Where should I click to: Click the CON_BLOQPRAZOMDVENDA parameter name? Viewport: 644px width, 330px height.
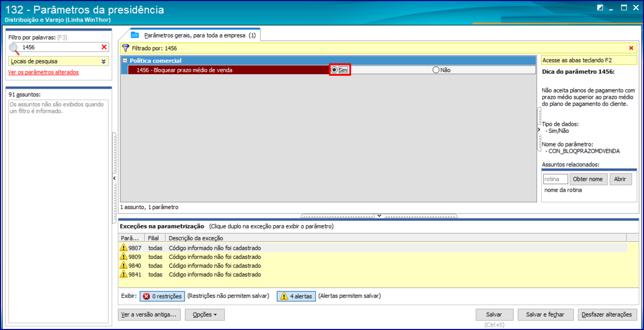[x=584, y=151]
